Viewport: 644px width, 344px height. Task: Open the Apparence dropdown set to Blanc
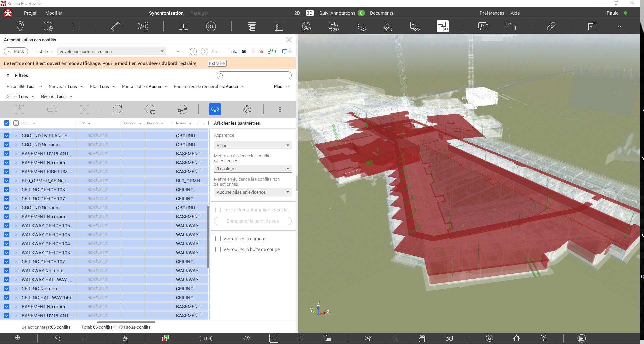pyautogui.click(x=252, y=145)
